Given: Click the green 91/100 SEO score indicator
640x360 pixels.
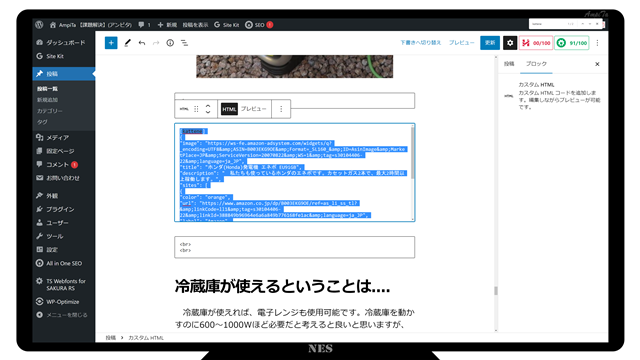Looking at the screenshot, I should point(572,43).
